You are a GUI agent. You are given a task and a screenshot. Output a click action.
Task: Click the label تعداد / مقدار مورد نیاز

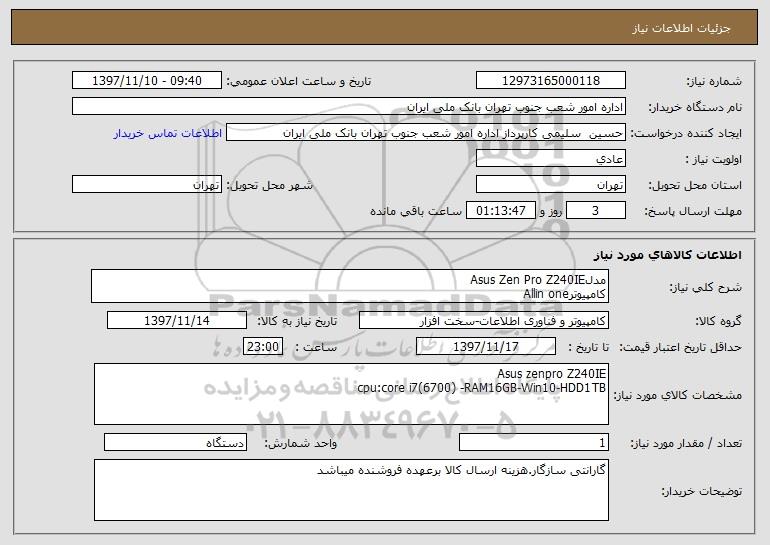[x=686, y=443]
